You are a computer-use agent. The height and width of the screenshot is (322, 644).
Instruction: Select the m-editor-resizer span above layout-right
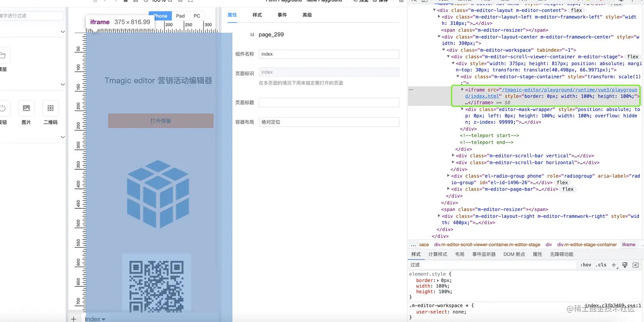tap(494, 209)
